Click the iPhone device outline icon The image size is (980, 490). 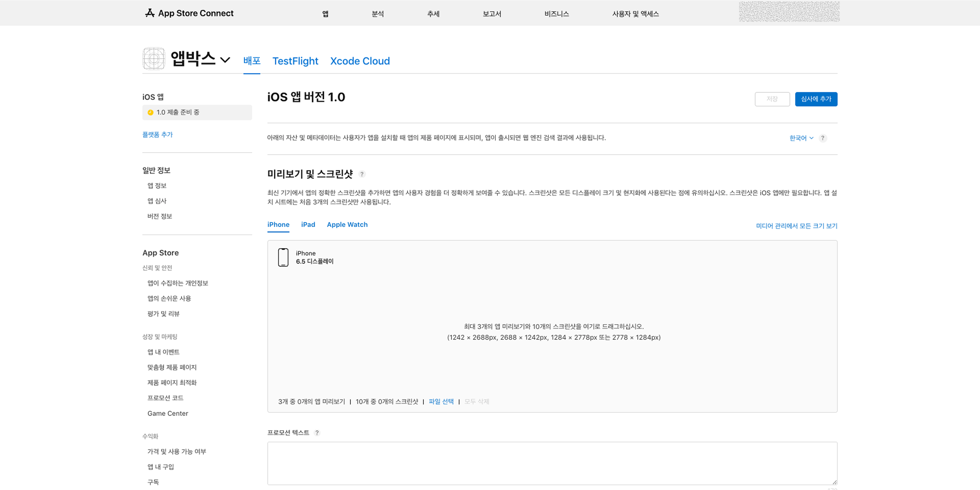click(283, 258)
